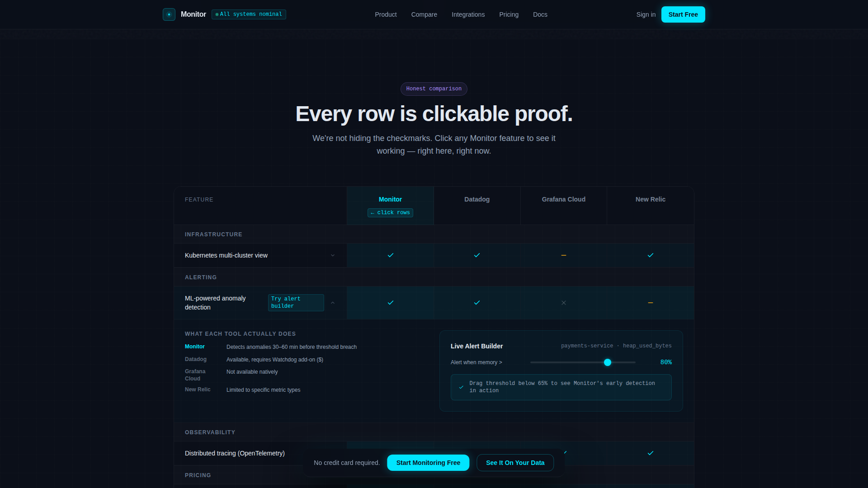Image resolution: width=868 pixels, height=488 pixels.
Task: Click Grafana Cloud X in ML anomaly row
Action: 564,303
